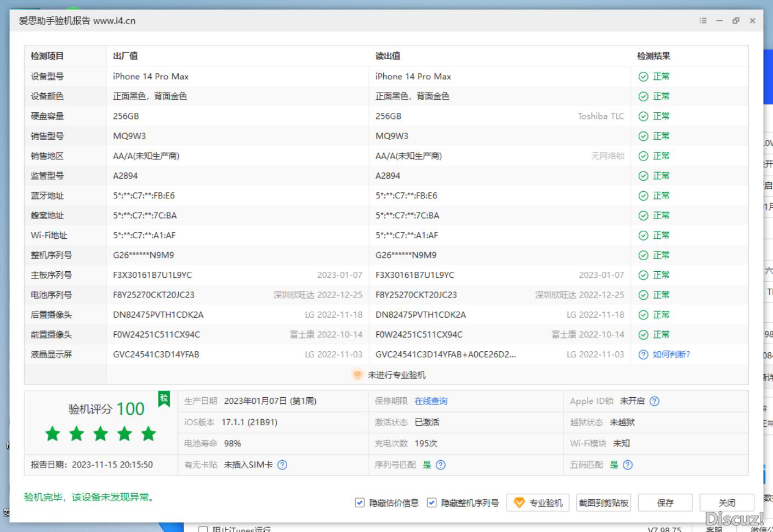This screenshot has width=773, height=532.
Task: Select read value GVC24541C3D14YFAB+A0CE26D2...
Action: click(x=446, y=354)
